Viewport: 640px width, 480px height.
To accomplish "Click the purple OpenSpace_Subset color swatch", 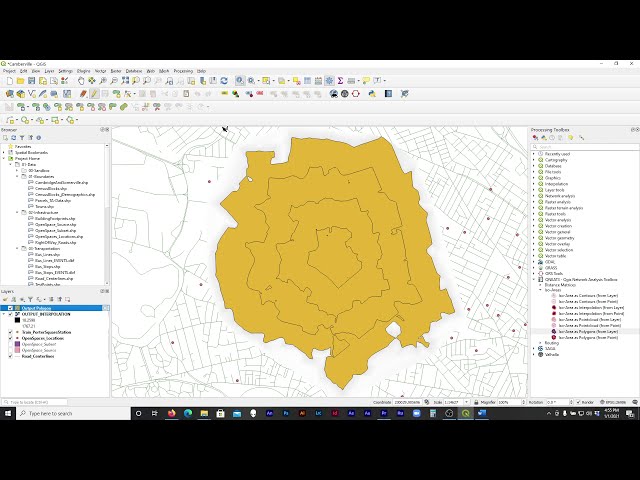I will click(x=17, y=344).
